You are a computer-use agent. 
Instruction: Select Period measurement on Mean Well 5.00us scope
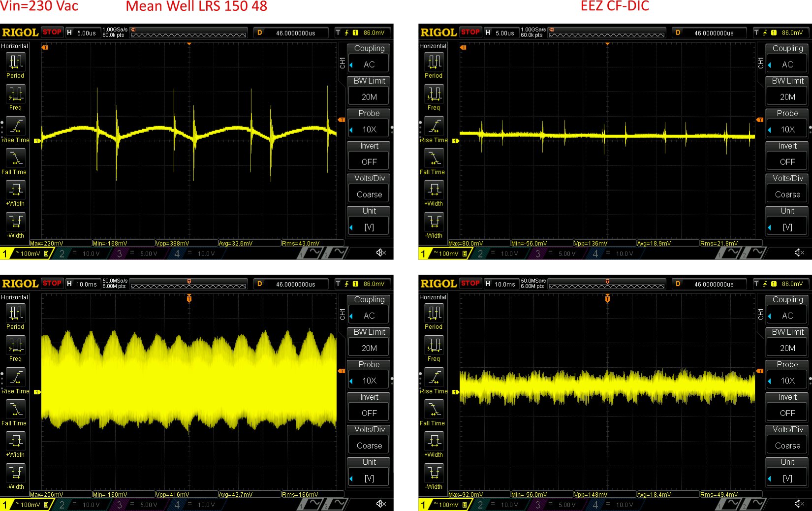[16, 63]
